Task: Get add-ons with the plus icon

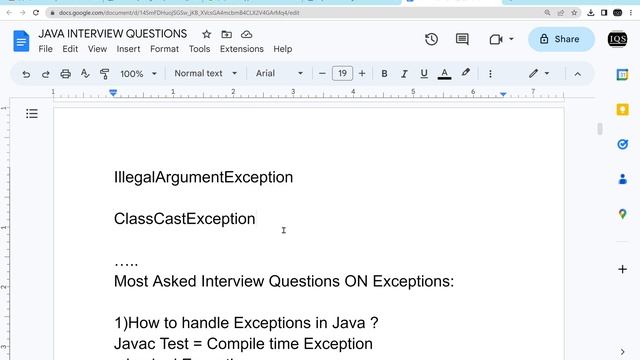Action: (x=622, y=269)
